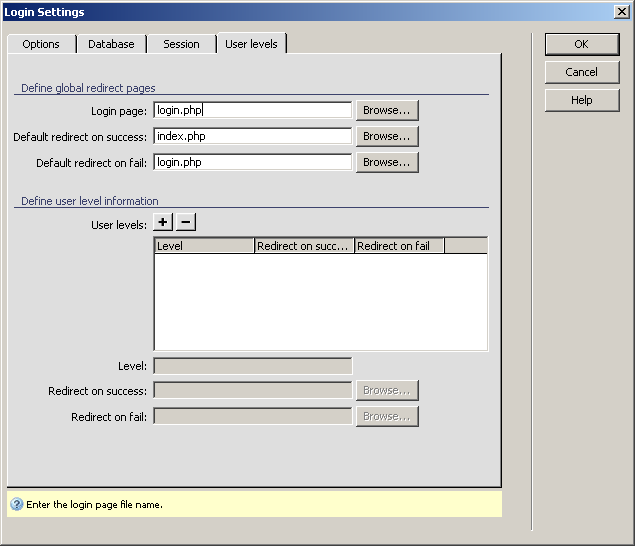Select the User levels tab

(x=251, y=44)
